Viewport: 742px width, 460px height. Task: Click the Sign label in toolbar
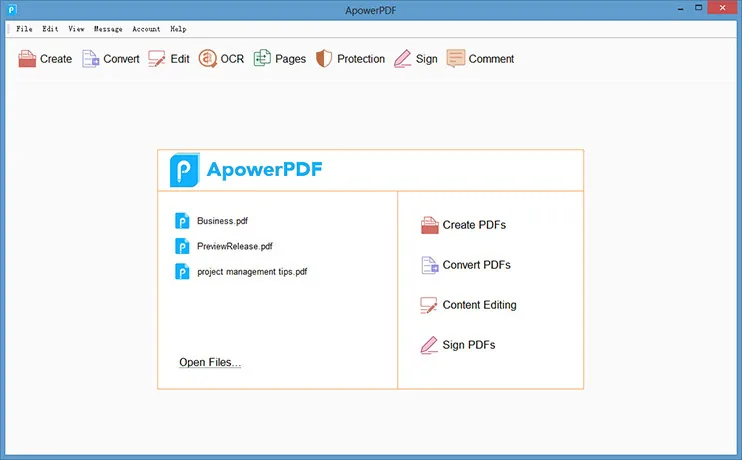(427, 59)
